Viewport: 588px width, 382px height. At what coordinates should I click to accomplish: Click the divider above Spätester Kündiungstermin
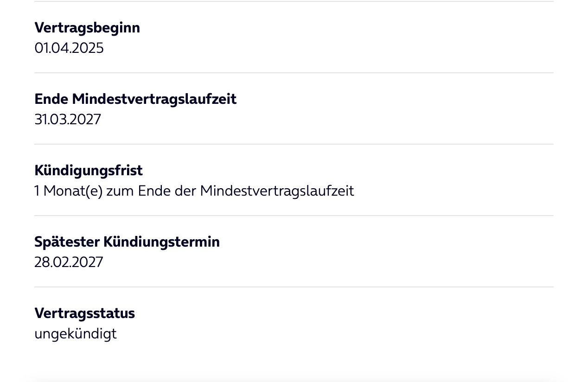[294, 216]
